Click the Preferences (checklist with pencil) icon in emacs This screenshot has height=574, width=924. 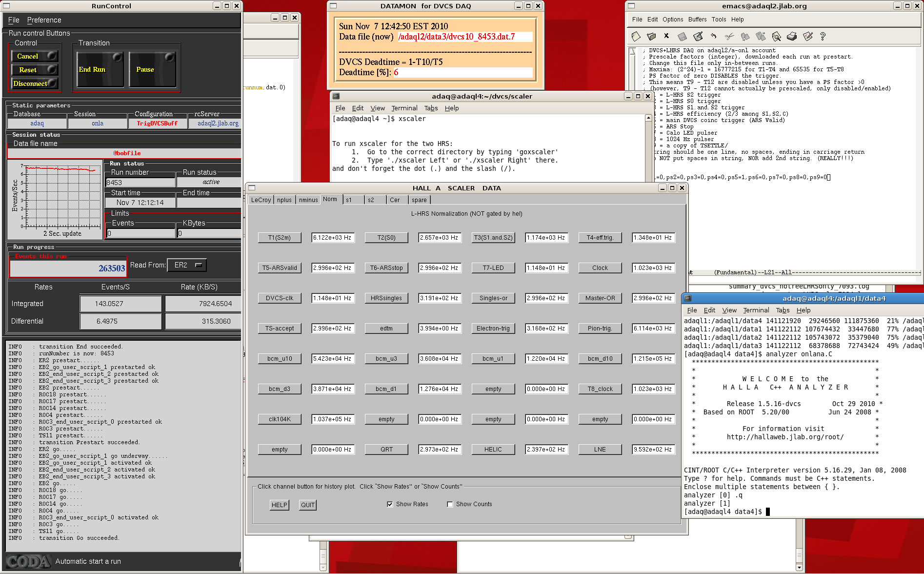tap(807, 37)
